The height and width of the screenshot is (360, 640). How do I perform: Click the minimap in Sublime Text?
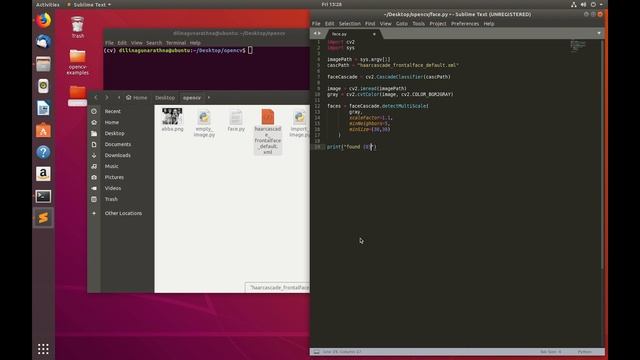[578, 46]
